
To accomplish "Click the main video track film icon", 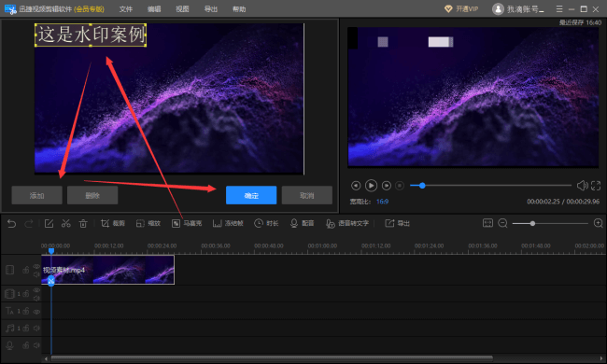I will (x=9, y=270).
